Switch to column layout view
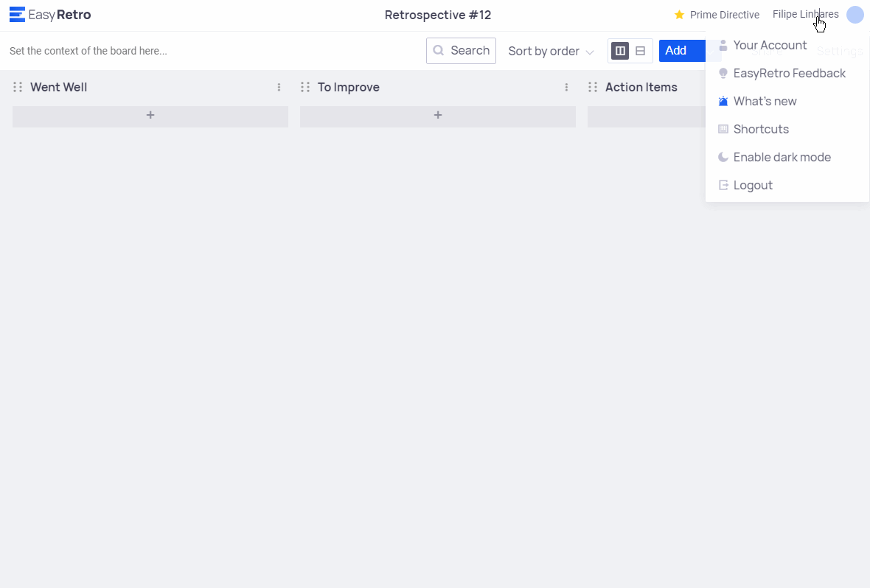Screen dimensions: 870x588 (620, 51)
